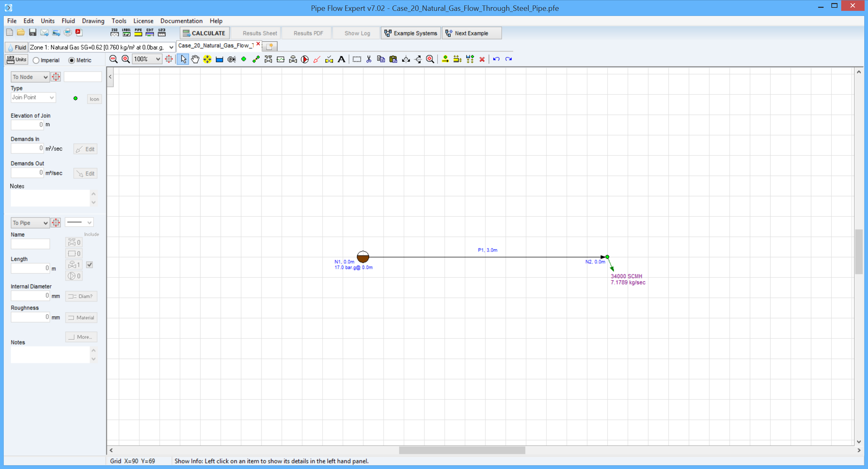Click the Units button with ruler
868x469 pixels.
pyautogui.click(x=17, y=60)
